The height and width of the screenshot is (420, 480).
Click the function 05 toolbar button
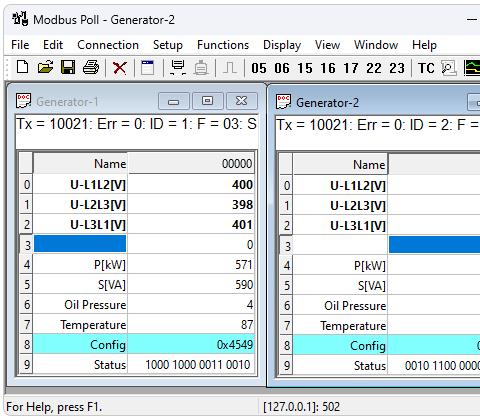tap(259, 68)
